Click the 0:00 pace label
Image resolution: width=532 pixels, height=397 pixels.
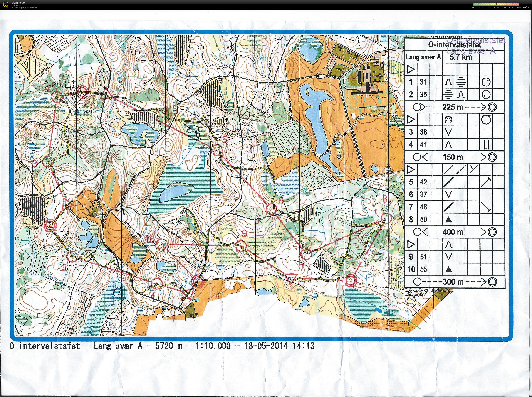point(473,7)
